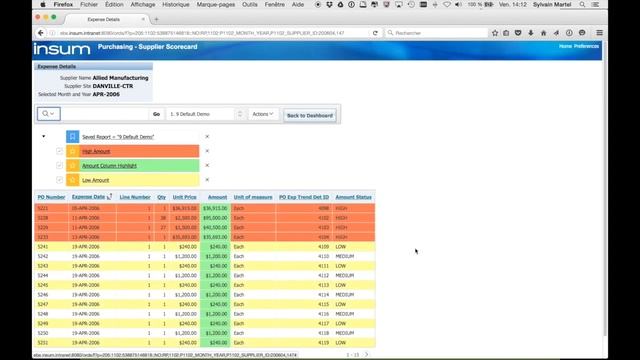Click the Firefox Rechercher search box
The image size is (640, 360).
coord(436,33)
